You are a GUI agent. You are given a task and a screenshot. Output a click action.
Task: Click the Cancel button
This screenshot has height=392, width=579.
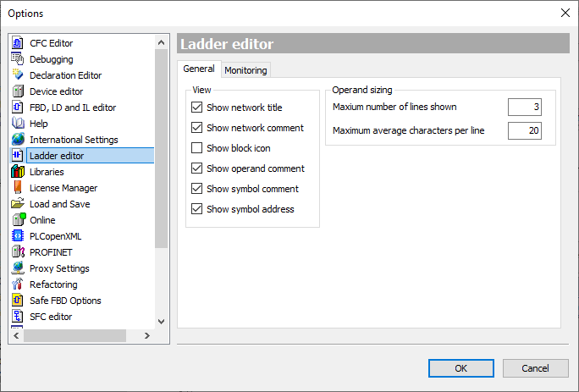pyautogui.click(x=536, y=368)
